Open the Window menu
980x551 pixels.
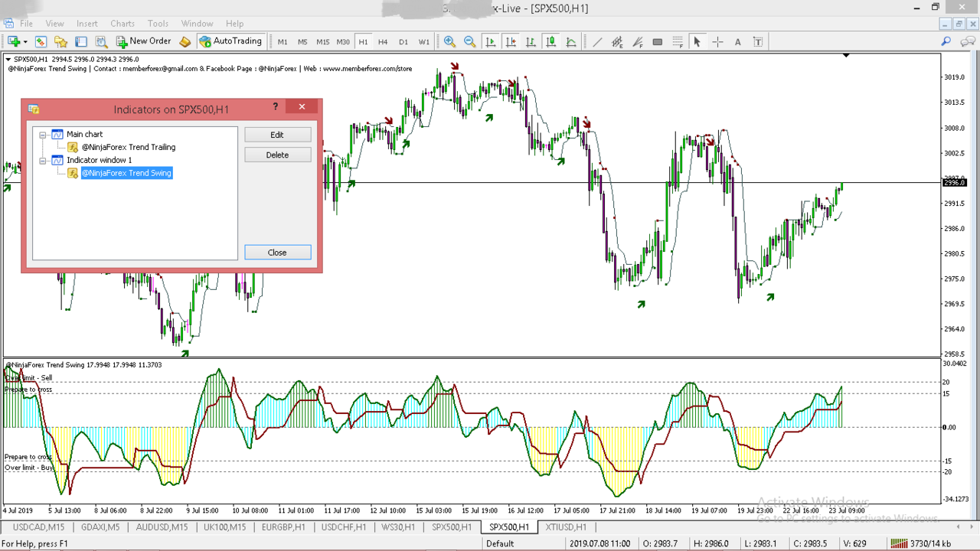coord(197,24)
